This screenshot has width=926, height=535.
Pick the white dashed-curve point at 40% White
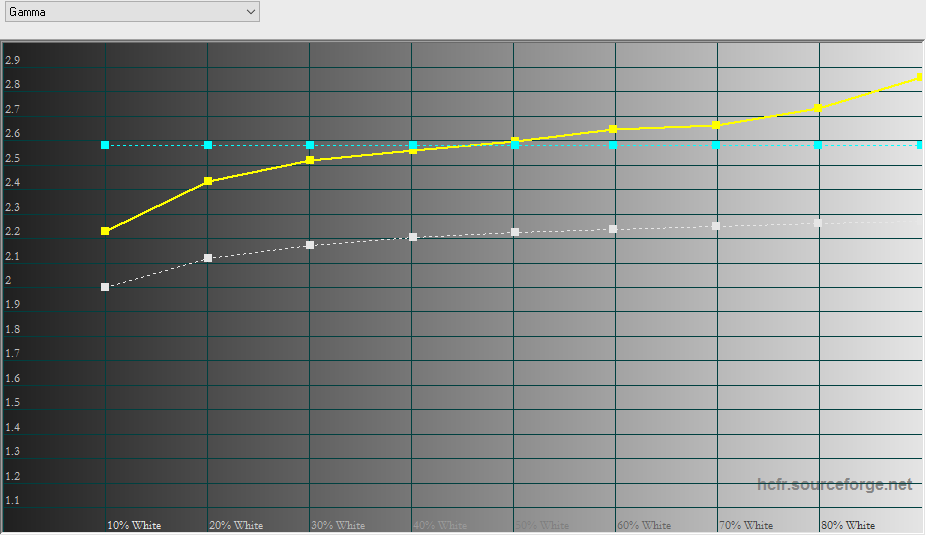pyautogui.click(x=413, y=237)
